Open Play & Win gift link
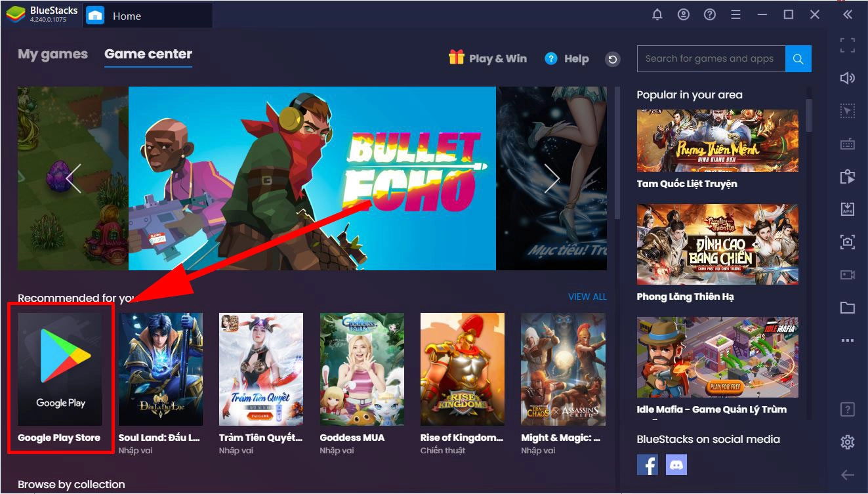 pos(487,58)
